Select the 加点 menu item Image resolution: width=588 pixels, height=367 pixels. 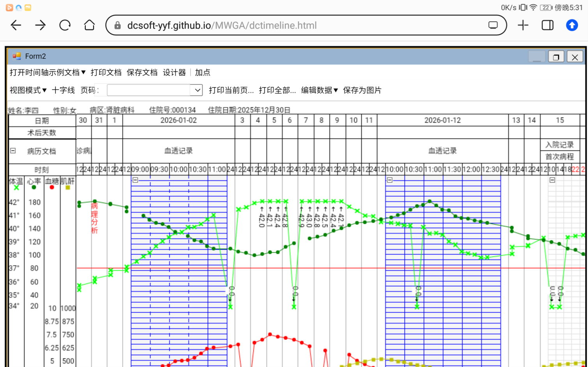203,72
